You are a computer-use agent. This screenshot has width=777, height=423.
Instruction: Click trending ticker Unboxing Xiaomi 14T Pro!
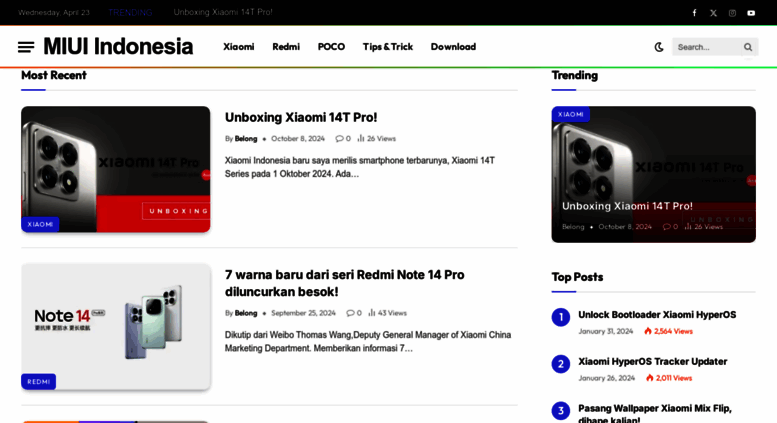[x=223, y=12]
